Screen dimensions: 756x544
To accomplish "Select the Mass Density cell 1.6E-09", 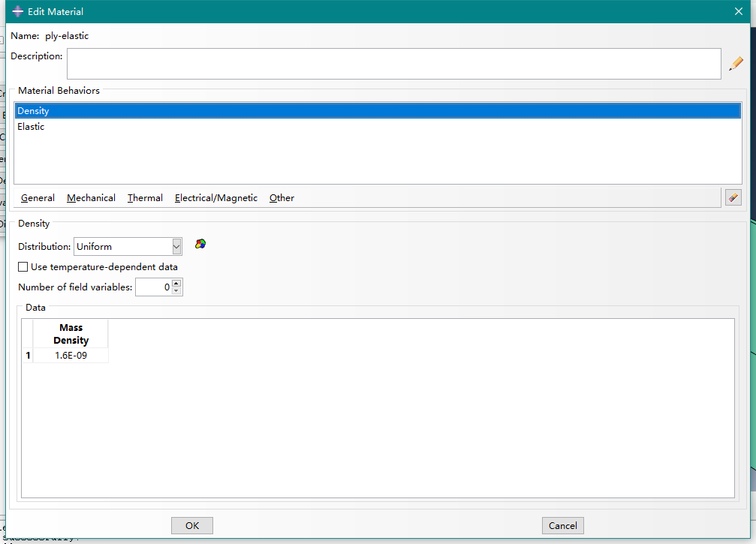I will point(71,356).
